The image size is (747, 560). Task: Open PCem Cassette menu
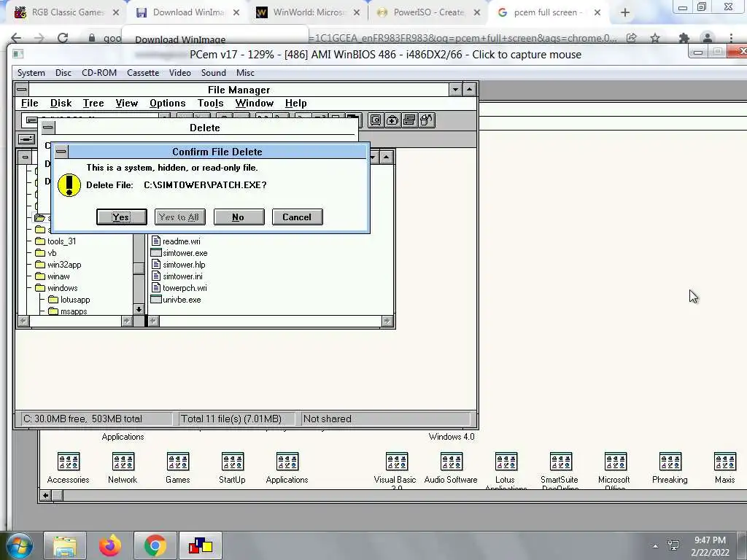[x=143, y=73]
